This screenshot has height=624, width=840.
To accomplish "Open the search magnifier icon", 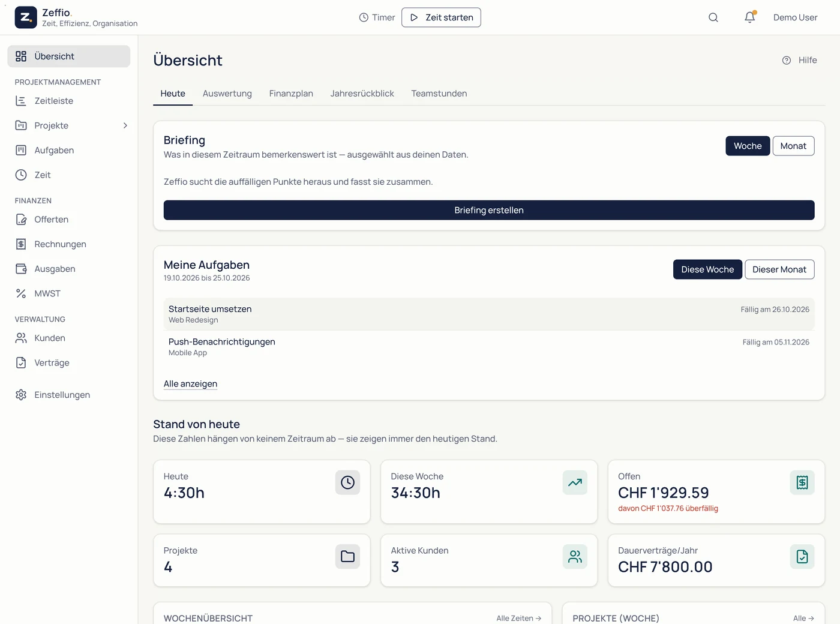I will (x=713, y=17).
